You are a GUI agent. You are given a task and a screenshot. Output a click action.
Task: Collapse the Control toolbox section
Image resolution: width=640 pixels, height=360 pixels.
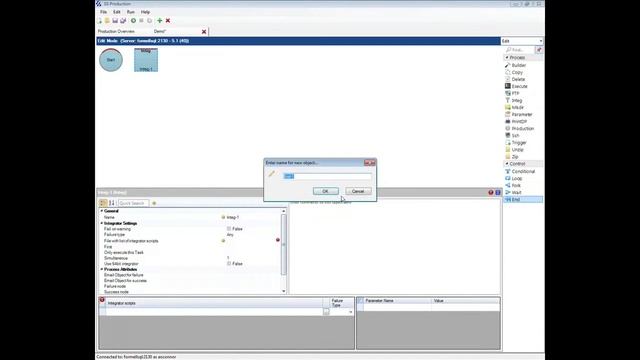pos(507,164)
